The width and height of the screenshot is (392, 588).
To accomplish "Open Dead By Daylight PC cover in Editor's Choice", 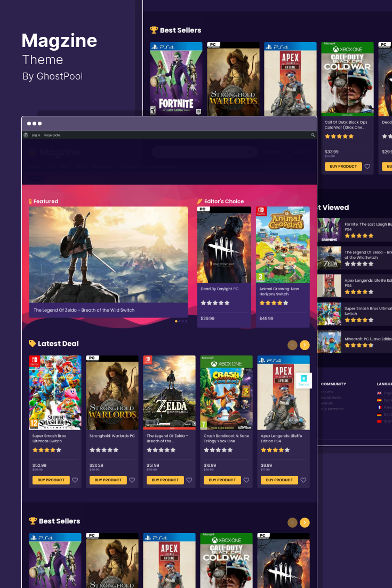I will click(x=224, y=244).
